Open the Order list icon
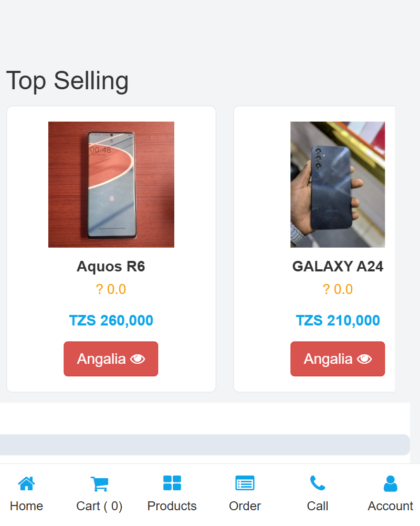Viewport: 420px width, 526px height. 245,483
